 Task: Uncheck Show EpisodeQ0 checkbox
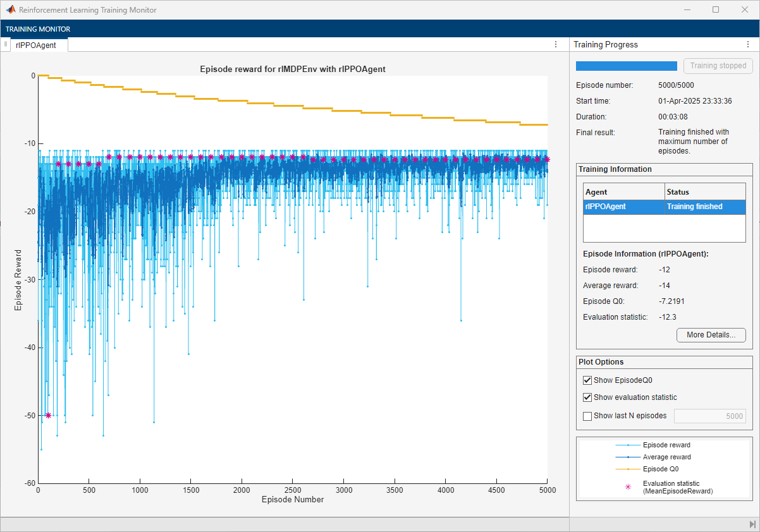click(x=587, y=380)
